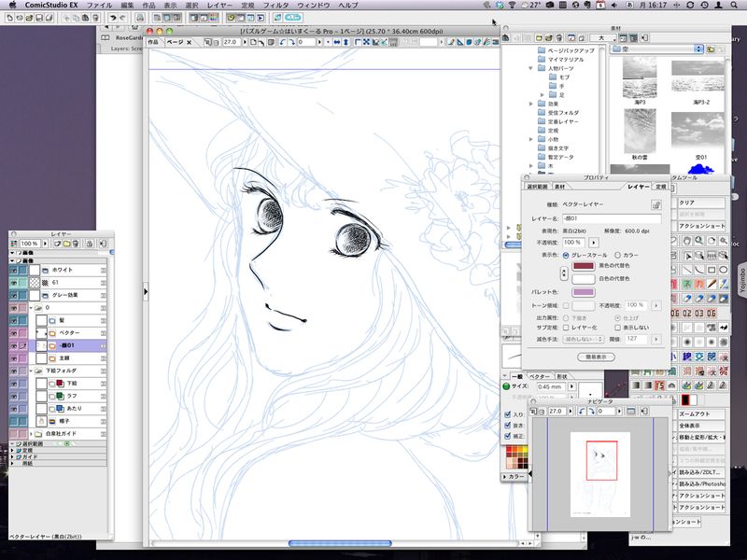Open the フィルタ menu

click(x=275, y=6)
